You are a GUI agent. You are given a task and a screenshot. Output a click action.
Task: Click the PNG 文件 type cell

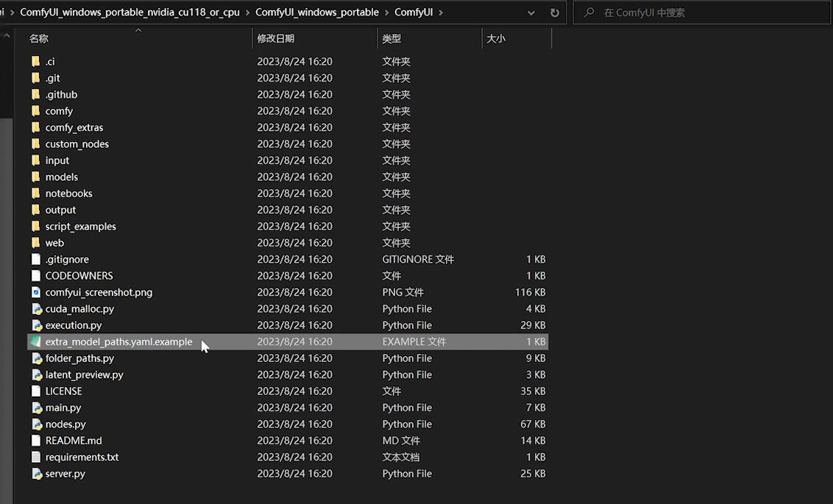(403, 293)
